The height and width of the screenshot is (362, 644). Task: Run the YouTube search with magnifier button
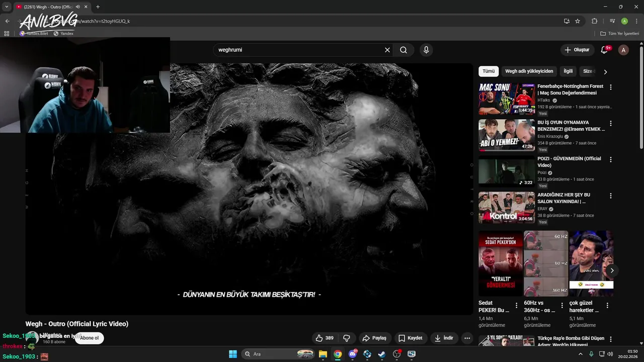(404, 50)
